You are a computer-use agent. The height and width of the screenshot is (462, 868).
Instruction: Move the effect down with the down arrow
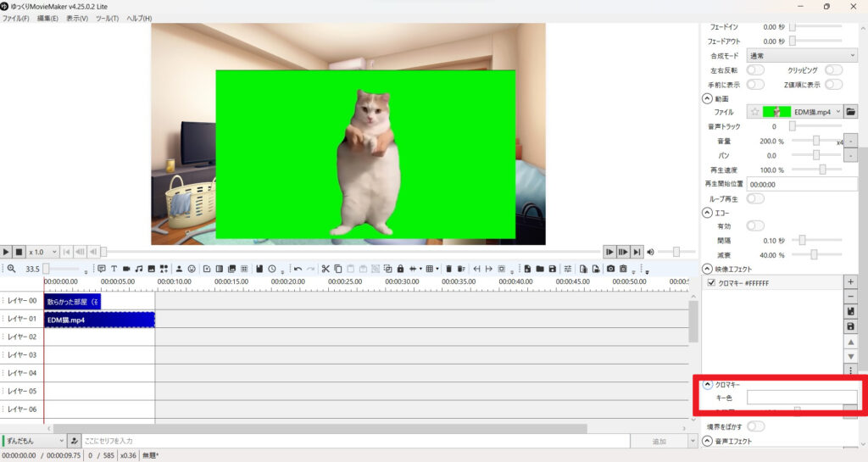851,357
